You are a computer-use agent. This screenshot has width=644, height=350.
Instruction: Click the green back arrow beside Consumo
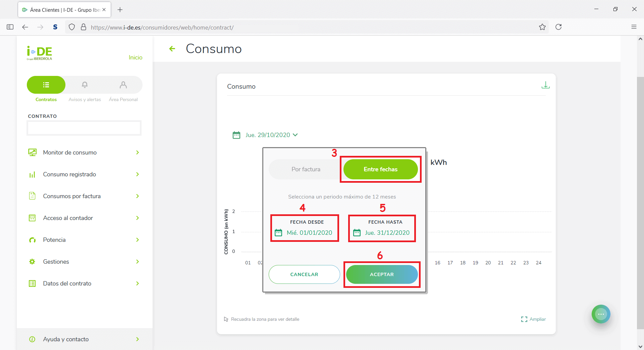[x=172, y=49]
